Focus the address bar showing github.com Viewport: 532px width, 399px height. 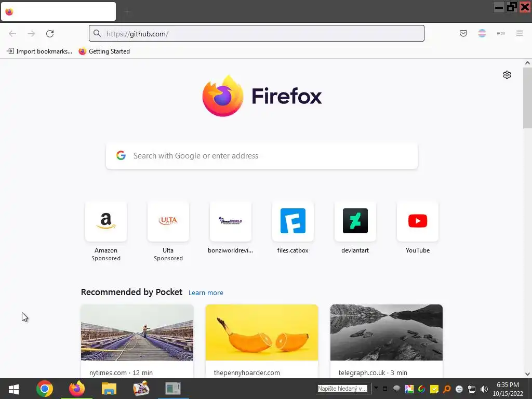coord(257,33)
